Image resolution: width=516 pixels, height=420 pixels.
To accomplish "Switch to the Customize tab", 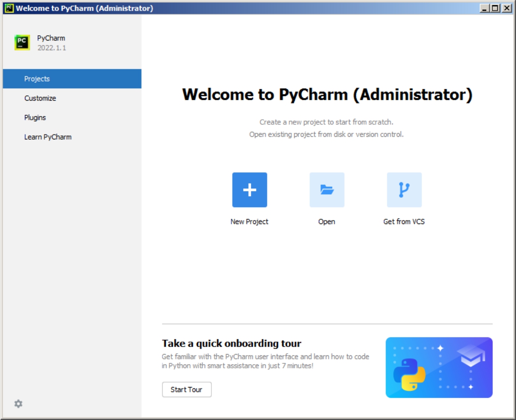I will click(x=40, y=98).
